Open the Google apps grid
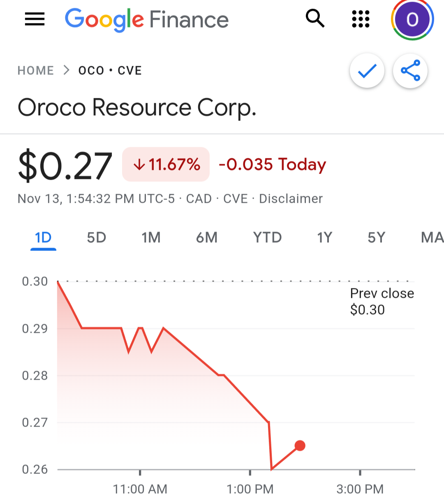The height and width of the screenshot is (504, 444). coord(361,19)
